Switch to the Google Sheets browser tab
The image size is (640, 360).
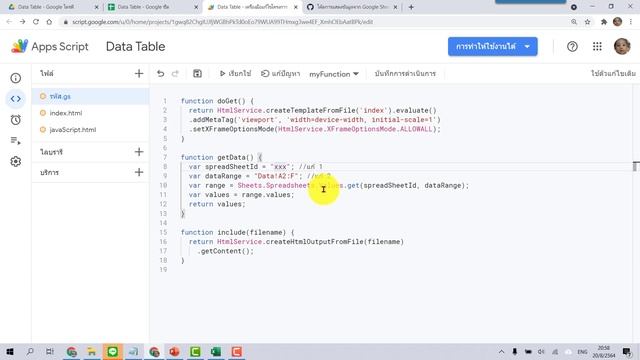coord(151,7)
